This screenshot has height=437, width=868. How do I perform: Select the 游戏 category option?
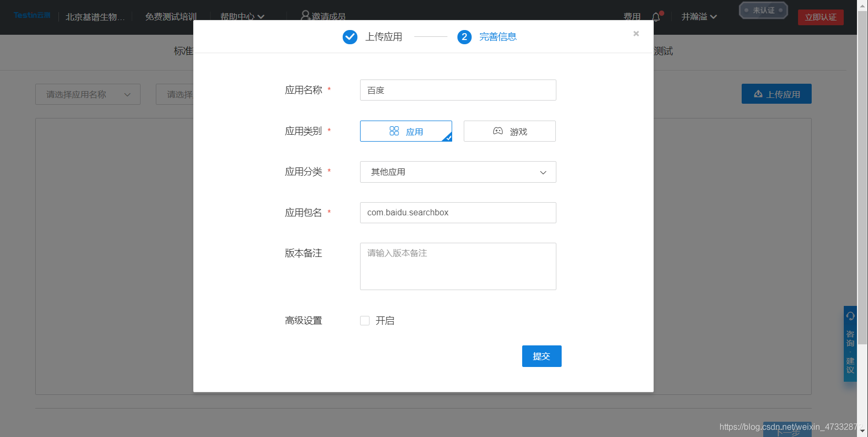tap(510, 131)
